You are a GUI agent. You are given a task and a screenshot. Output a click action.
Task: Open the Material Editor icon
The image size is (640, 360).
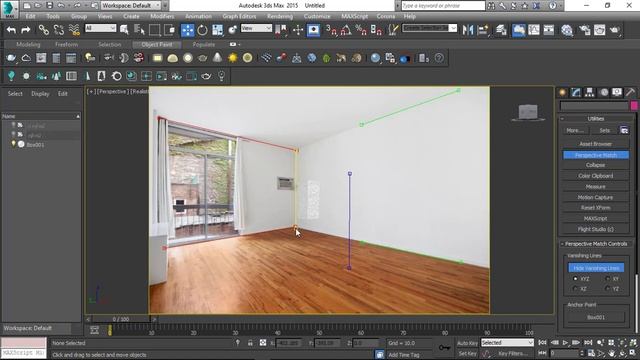pos(567,30)
